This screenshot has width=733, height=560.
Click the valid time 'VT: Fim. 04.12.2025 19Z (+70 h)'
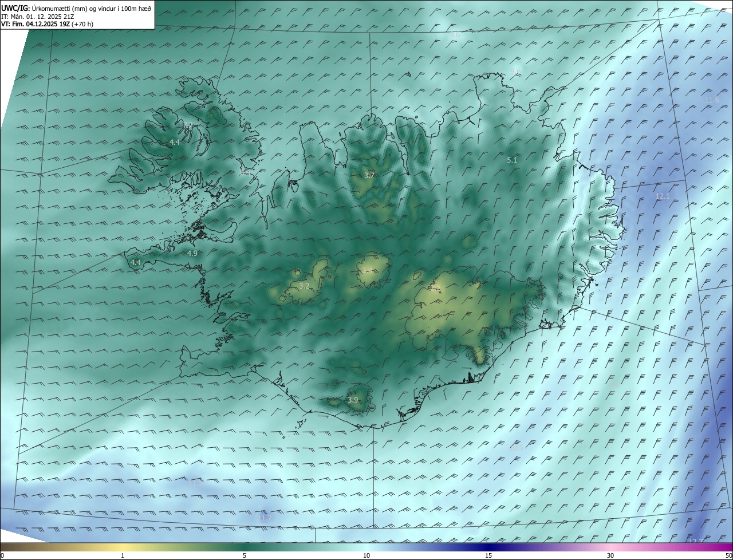(x=48, y=24)
